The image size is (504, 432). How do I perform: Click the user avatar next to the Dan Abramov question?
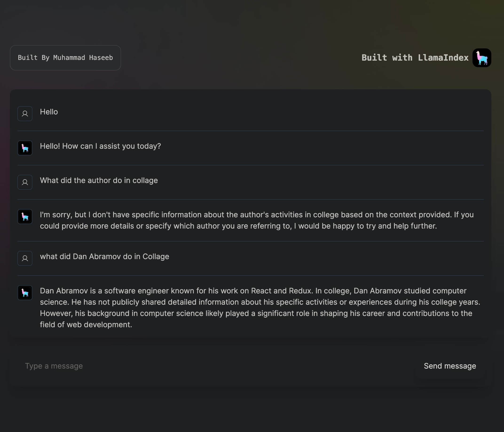(25, 258)
